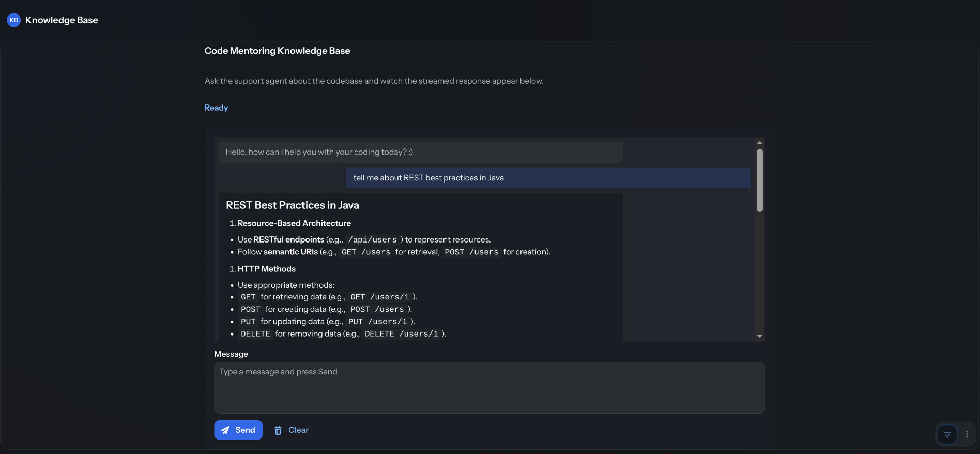Click the user message about REST best practices

coord(548,178)
